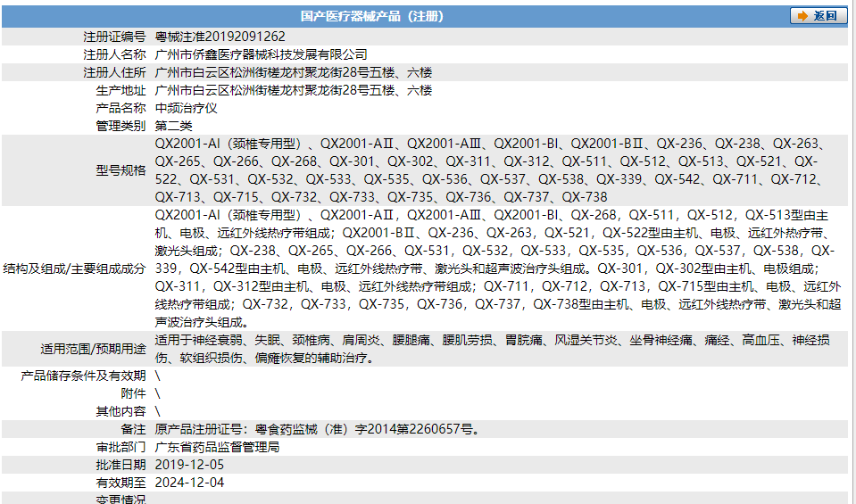Click the 审批部门 label

[121, 447]
